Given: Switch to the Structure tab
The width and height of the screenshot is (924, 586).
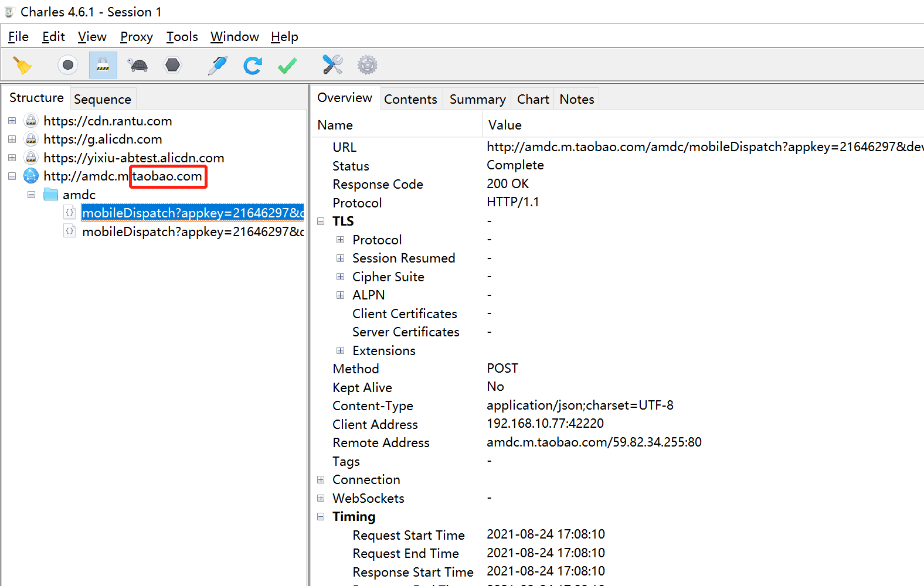Looking at the screenshot, I should point(36,98).
